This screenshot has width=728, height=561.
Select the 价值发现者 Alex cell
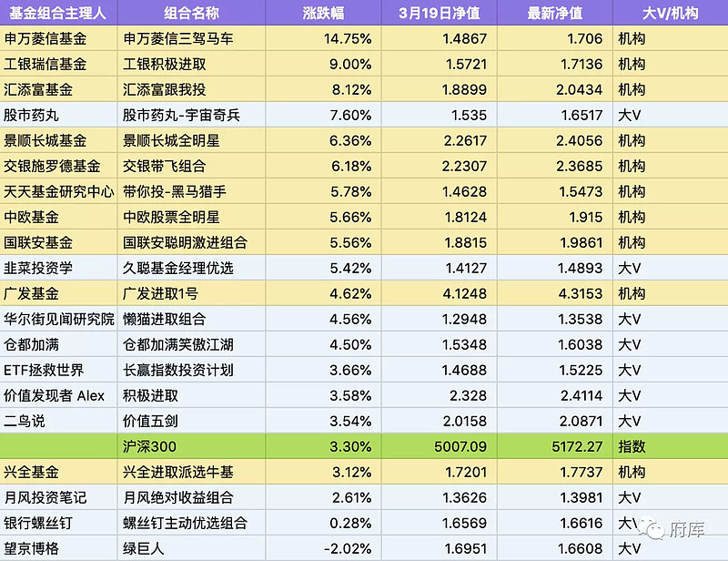[x=58, y=396]
